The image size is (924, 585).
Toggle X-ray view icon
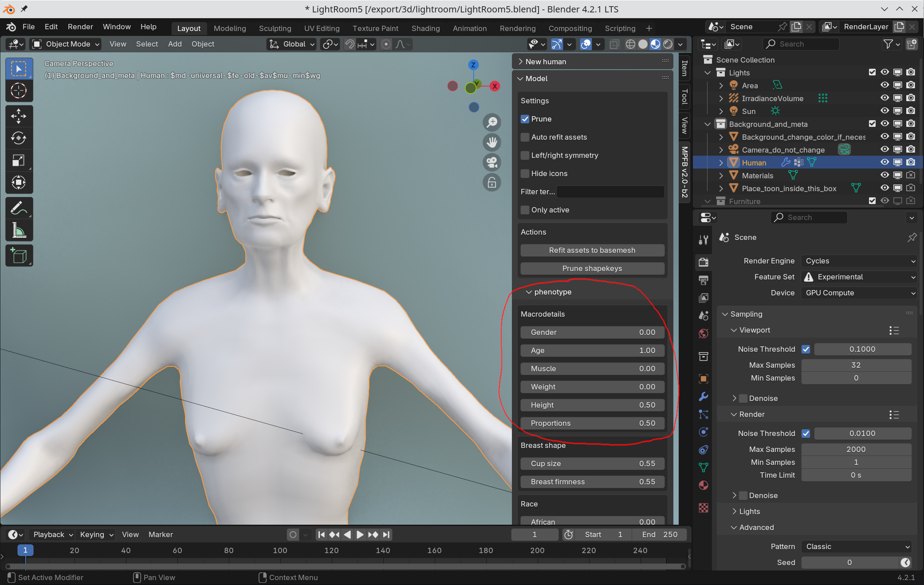(614, 44)
